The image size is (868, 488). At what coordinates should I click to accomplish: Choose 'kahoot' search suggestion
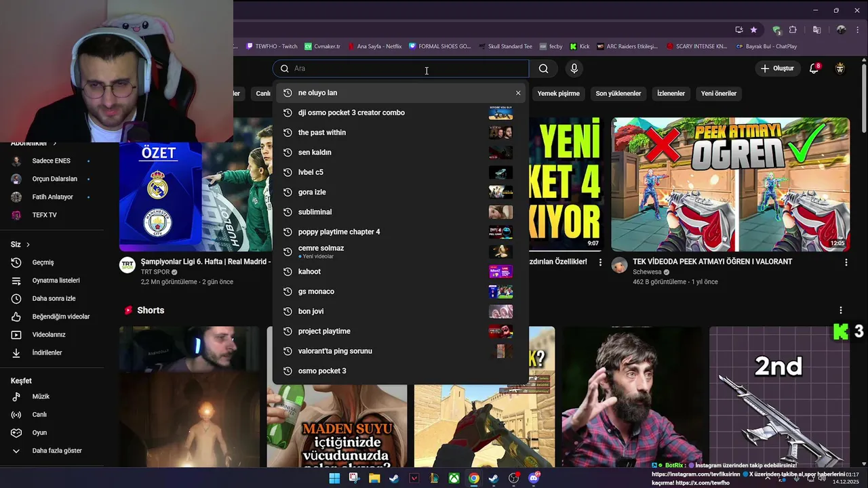click(x=400, y=272)
